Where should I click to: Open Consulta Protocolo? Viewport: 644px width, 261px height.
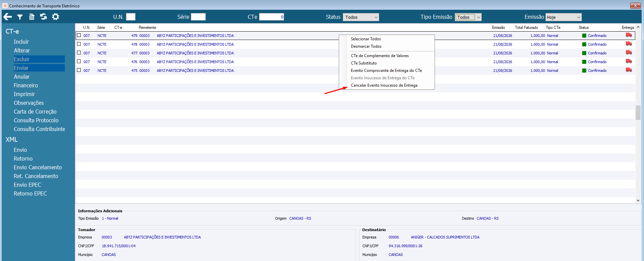click(36, 120)
